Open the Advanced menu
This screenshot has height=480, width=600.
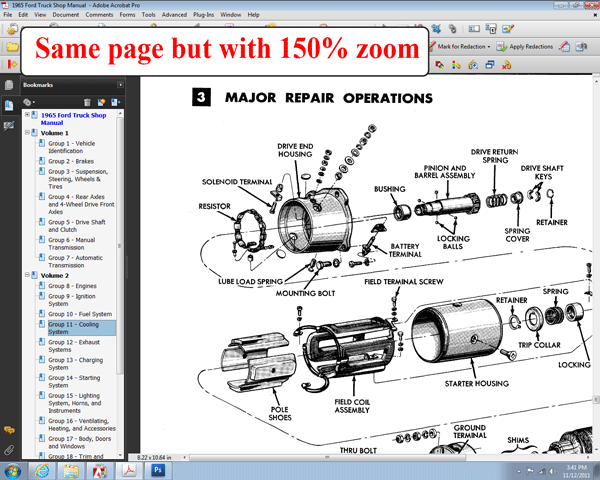point(174,15)
